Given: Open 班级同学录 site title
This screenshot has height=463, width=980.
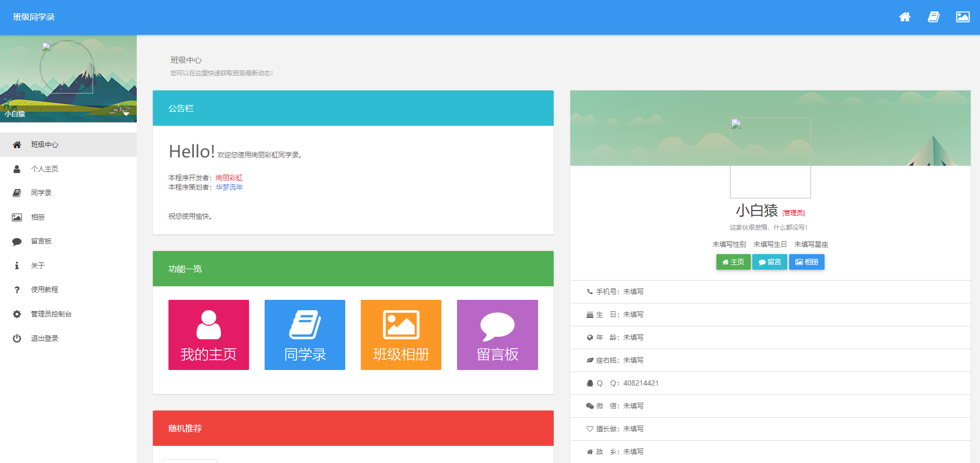Looking at the screenshot, I should [34, 17].
